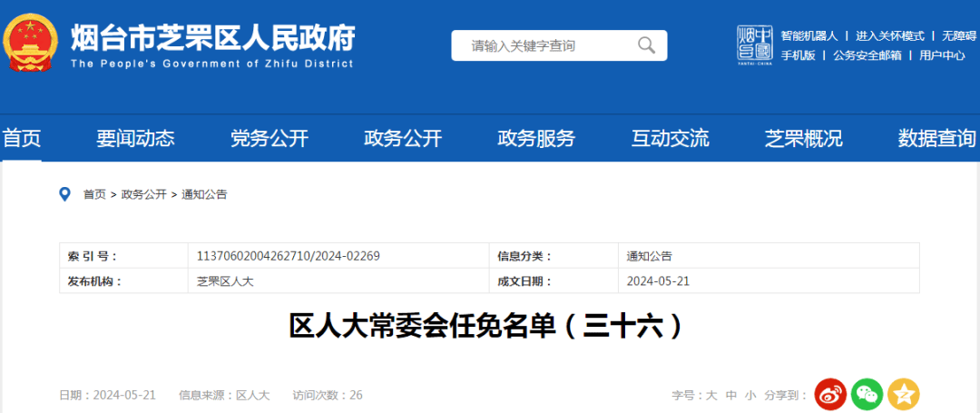
Task: Set font size to medium (中)
Action: point(731,395)
